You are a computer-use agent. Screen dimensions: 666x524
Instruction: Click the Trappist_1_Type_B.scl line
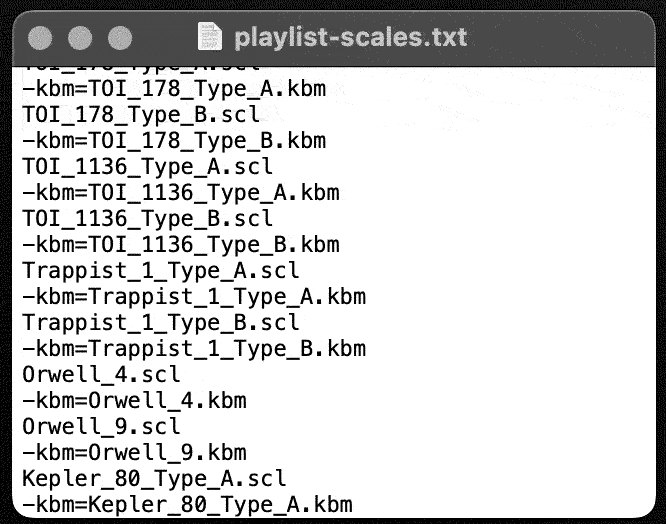pos(161,323)
